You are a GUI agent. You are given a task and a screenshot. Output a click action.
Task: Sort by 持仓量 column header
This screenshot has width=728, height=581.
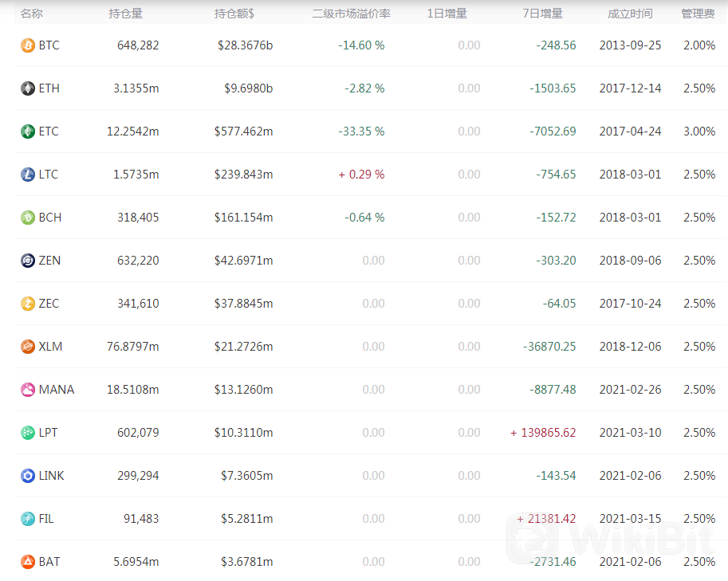[x=126, y=14]
